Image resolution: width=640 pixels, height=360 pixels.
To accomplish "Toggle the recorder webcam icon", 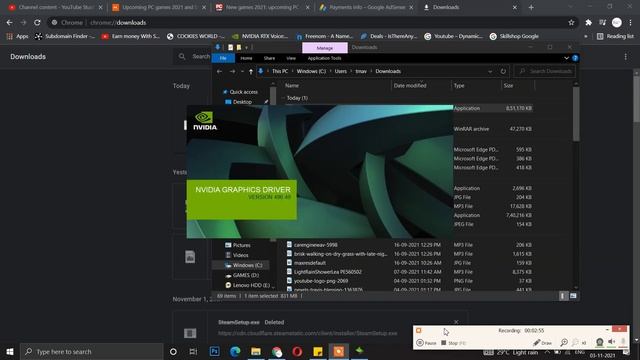I will [599, 342].
